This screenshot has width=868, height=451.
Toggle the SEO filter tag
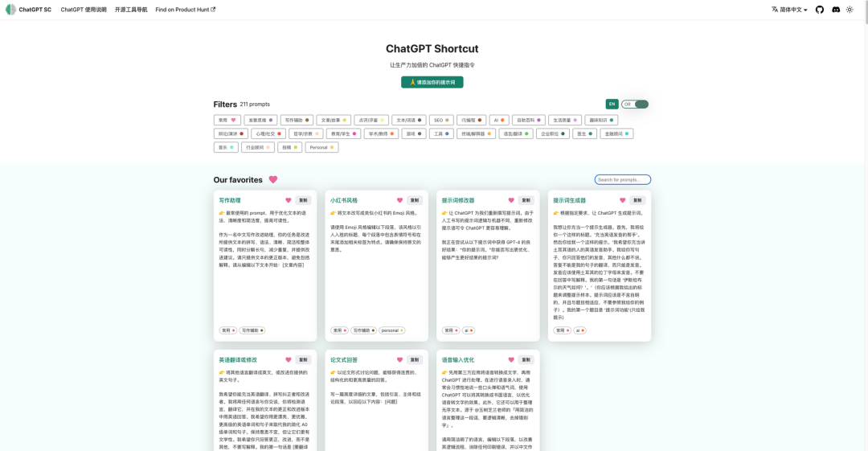[441, 120]
